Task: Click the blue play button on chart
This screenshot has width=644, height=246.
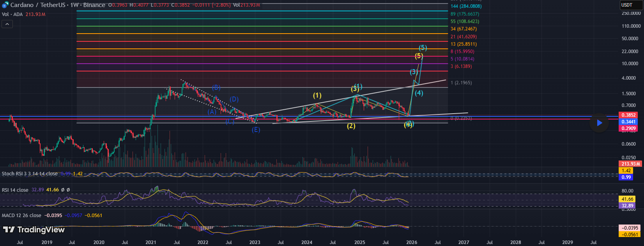Action: coord(599,123)
